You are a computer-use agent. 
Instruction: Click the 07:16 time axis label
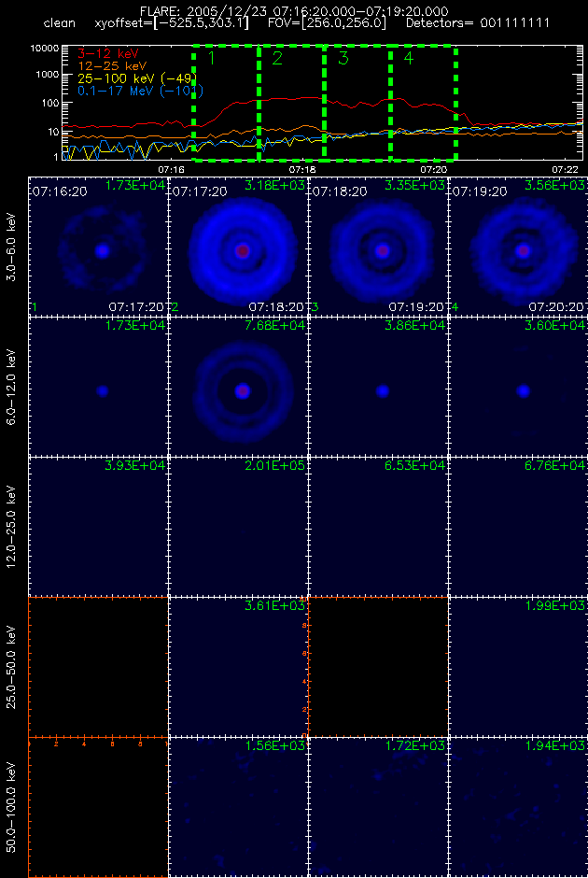[x=171, y=168]
